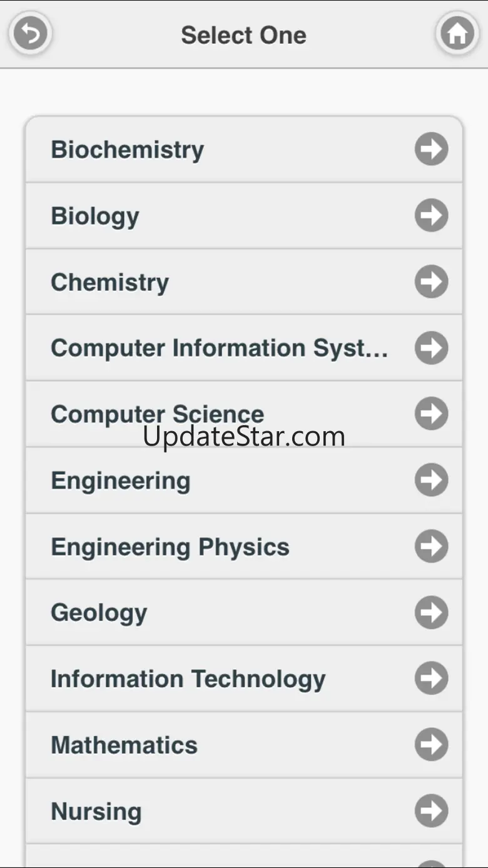
Task: Select the Mathematics text label
Action: (x=125, y=745)
